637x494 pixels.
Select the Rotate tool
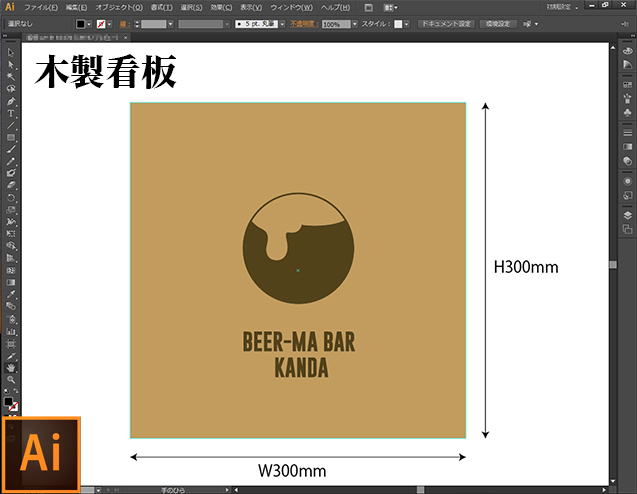[11, 198]
